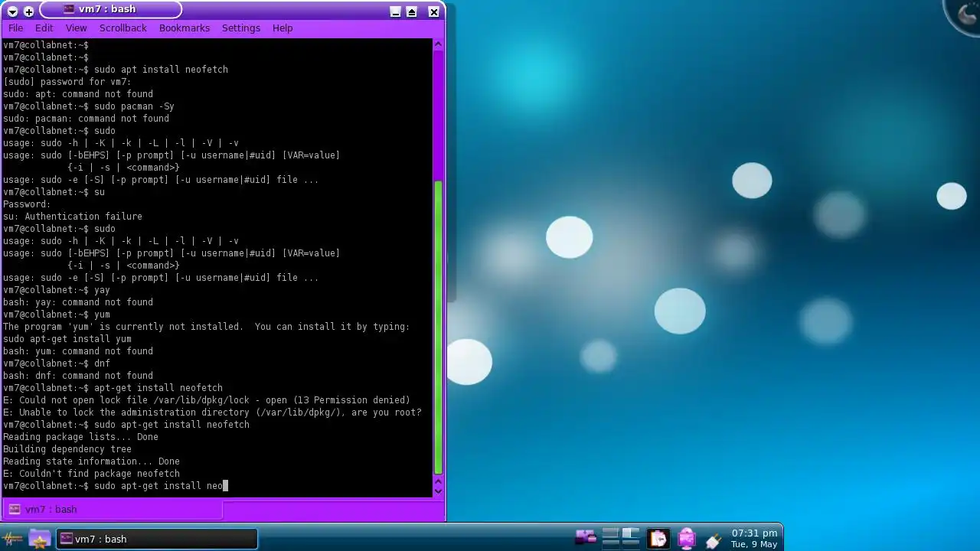980x551 pixels.
Task: Open the KDE application launcher in the panel
Action: click(x=13, y=539)
